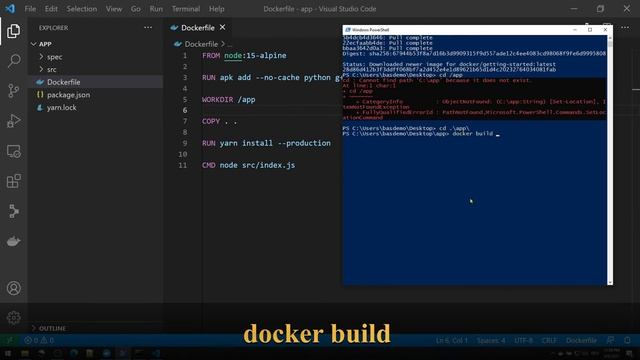Open the Docker view with whale icon
The width and height of the screenshot is (640, 360).
[x=13, y=242]
